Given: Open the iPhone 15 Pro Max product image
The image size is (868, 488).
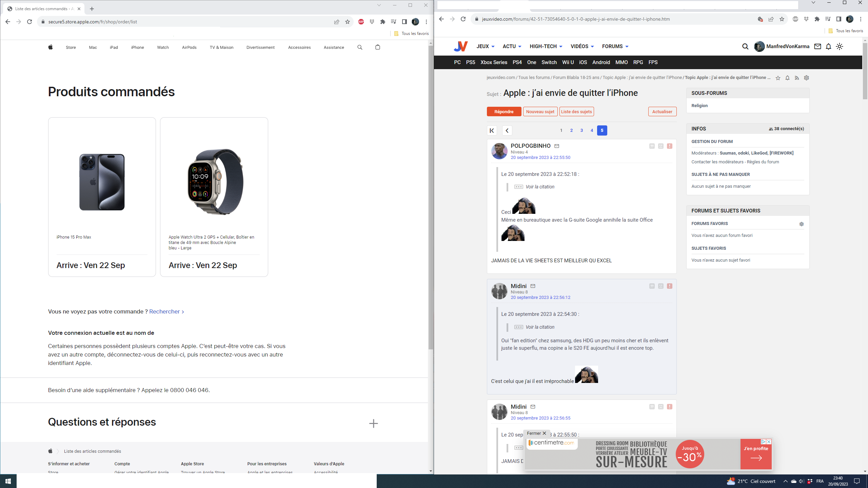Looking at the screenshot, I should tap(102, 182).
